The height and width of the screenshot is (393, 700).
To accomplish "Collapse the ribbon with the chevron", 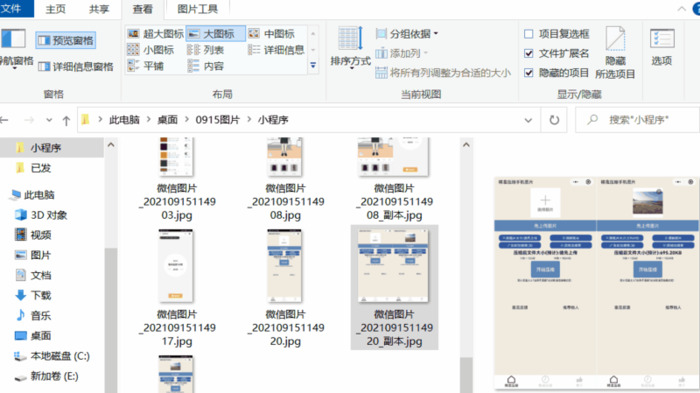I will coord(682,9).
